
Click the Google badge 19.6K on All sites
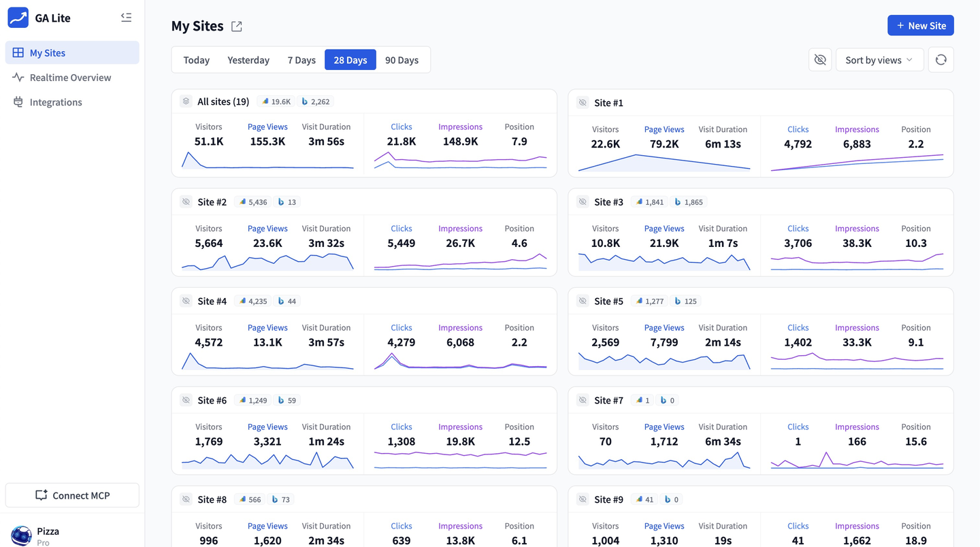coord(276,101)
